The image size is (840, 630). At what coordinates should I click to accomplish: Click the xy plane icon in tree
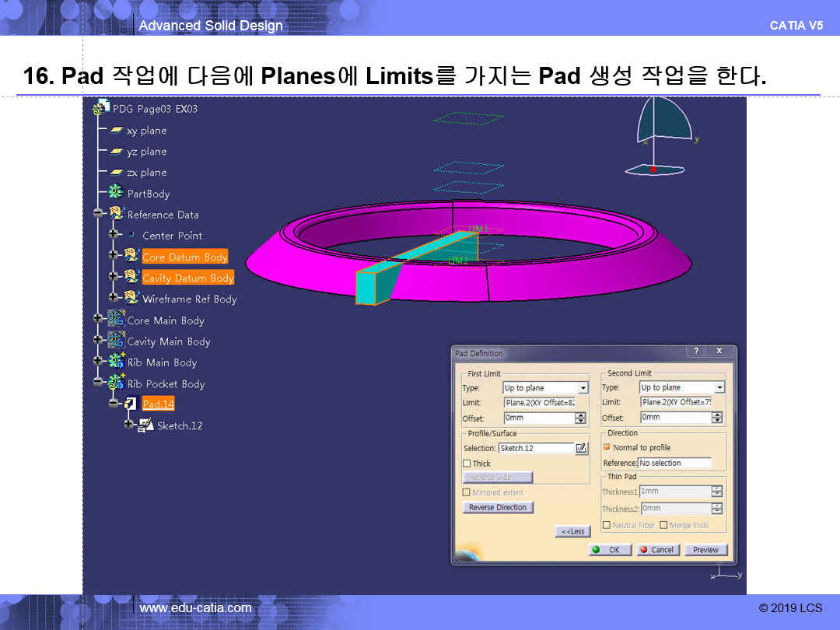coord(116,131)
